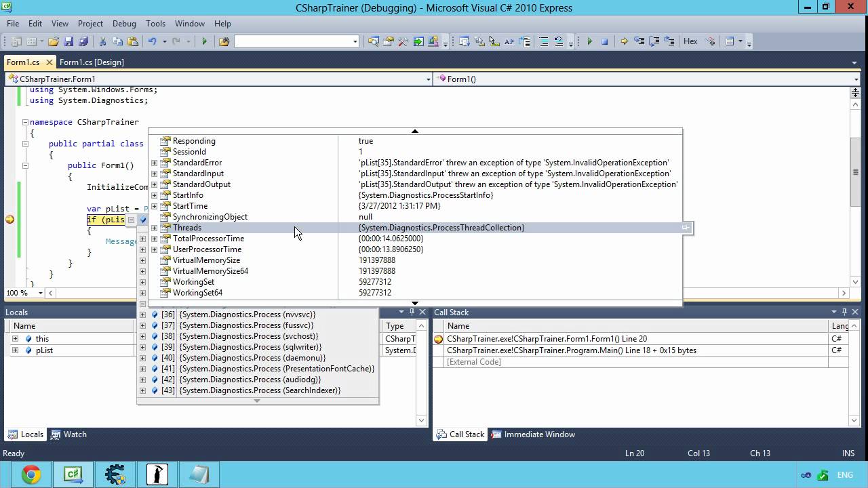Screen dimensions: 868x488
Task: Expand pList in the Locals panel
Action: [15, 350]
